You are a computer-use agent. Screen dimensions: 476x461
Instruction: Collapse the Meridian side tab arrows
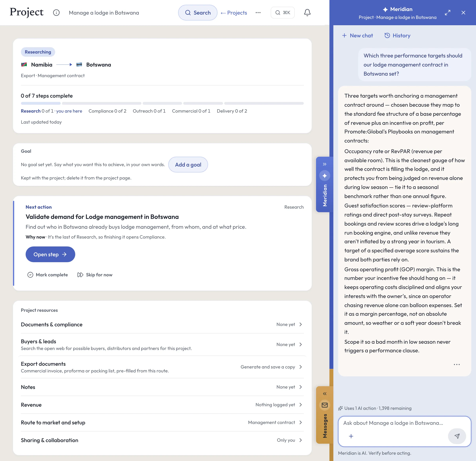point(324,164)
